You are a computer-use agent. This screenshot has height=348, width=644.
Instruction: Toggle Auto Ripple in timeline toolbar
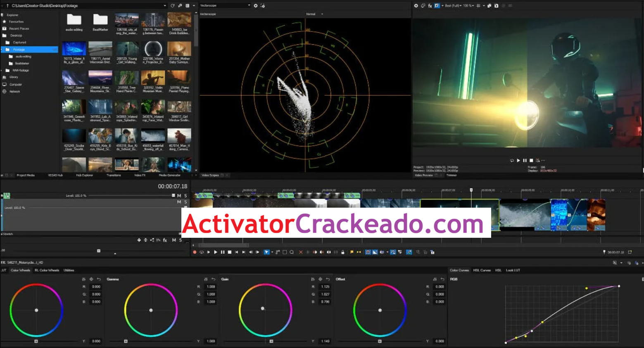[x=382, y=252]
